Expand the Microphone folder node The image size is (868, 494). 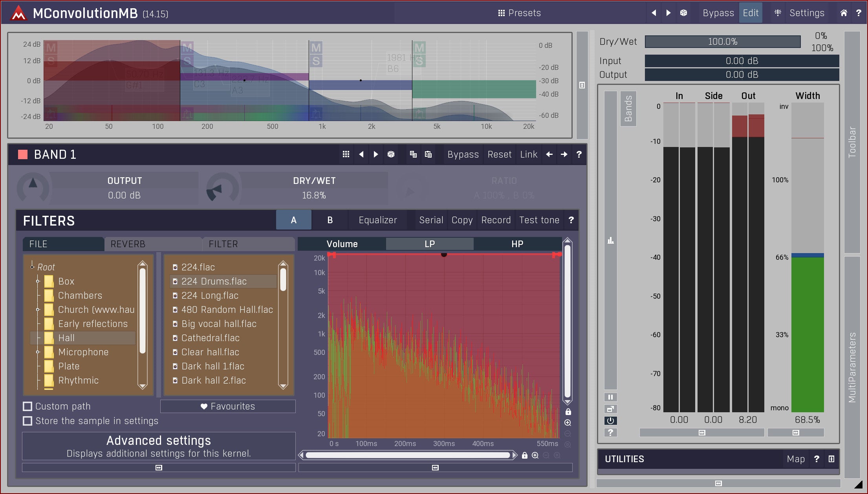click(38, 352)
